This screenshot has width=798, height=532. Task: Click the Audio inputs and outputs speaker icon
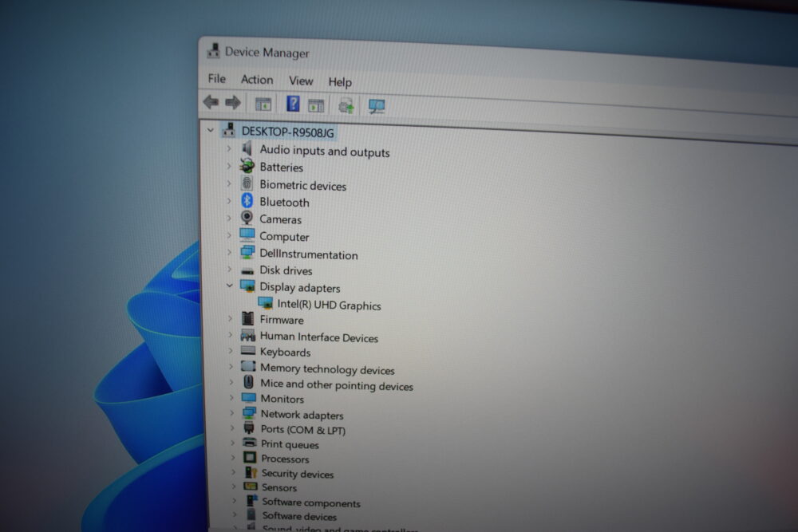[x=247, y=148]
